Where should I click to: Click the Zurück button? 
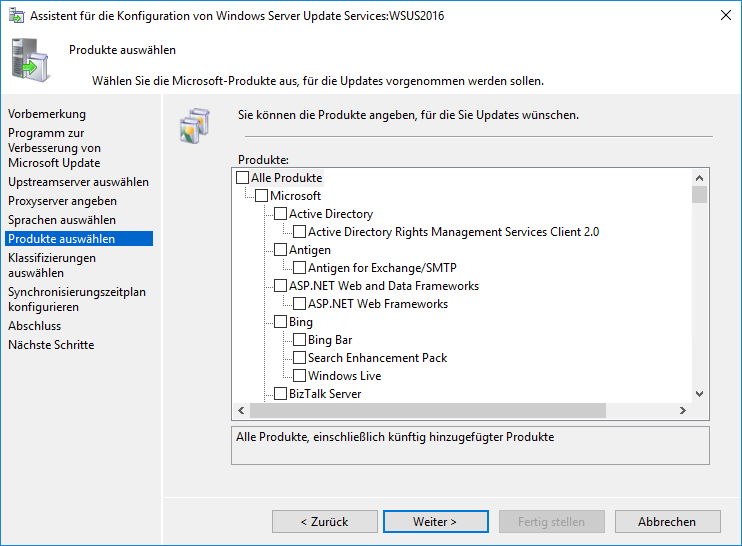[x=325, y=521]
